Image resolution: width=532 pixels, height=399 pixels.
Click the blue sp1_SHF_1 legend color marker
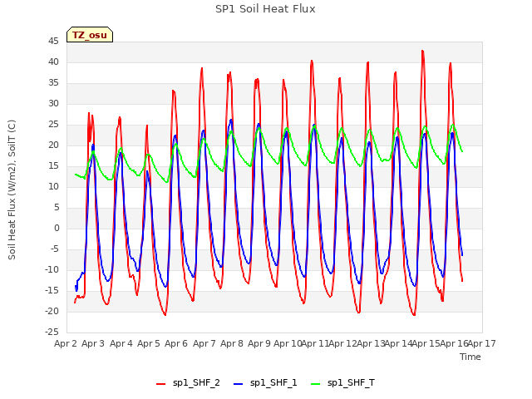tap(239, 384)
